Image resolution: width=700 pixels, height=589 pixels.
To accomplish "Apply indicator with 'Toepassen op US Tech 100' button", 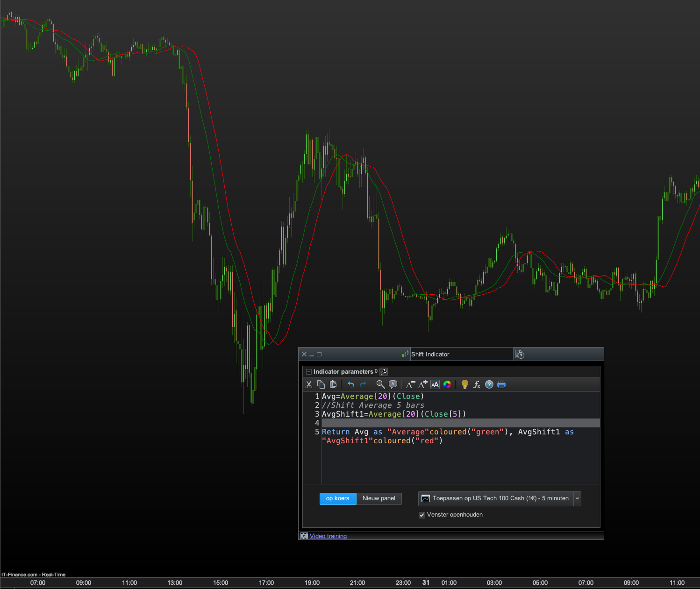I will point(496,498).
